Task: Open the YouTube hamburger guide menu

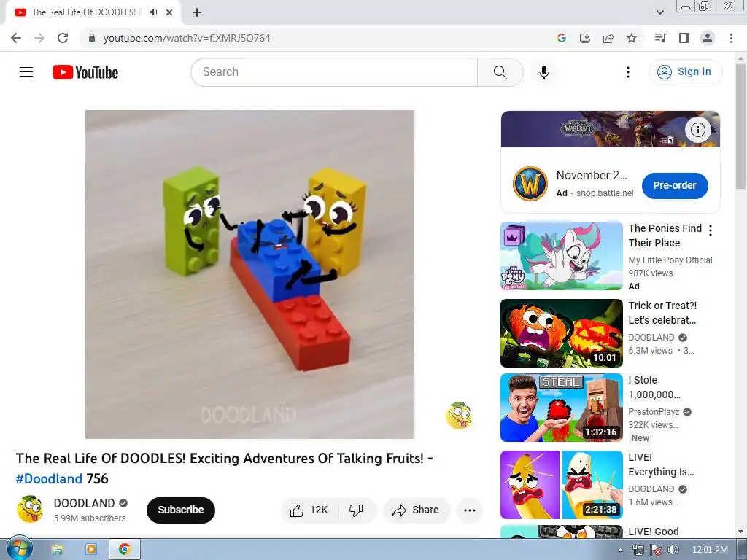Action: pyautogui.click(x=26, y=72)
